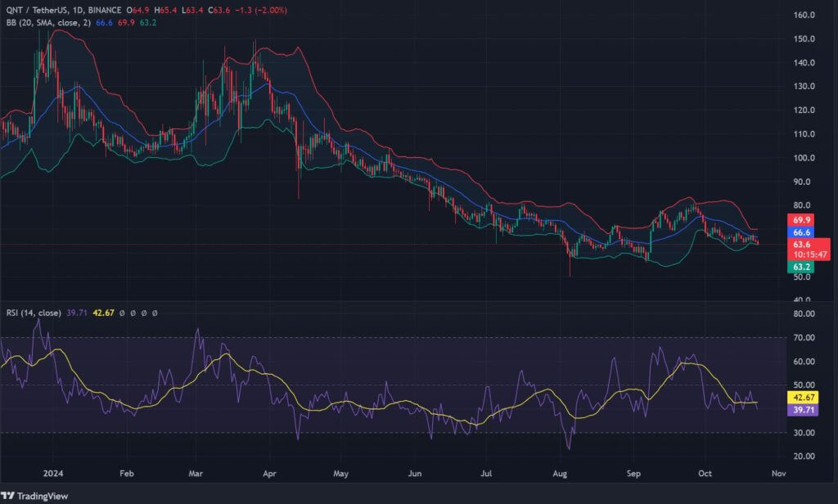Click the 120.0 price axis label
This screenshot has width=838, height=504.
[804, 110]
